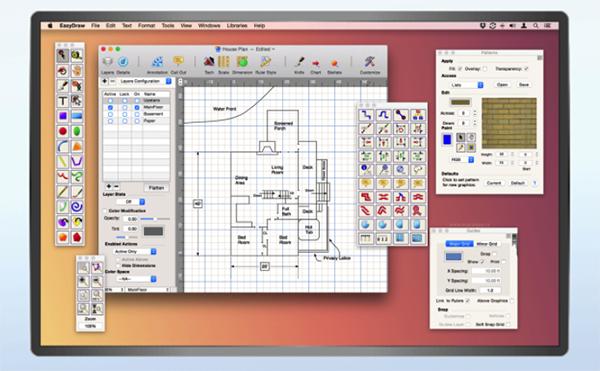Choose the red circle drawing tool
Viewport: 600px width, 371px height.
click(63, 131)
